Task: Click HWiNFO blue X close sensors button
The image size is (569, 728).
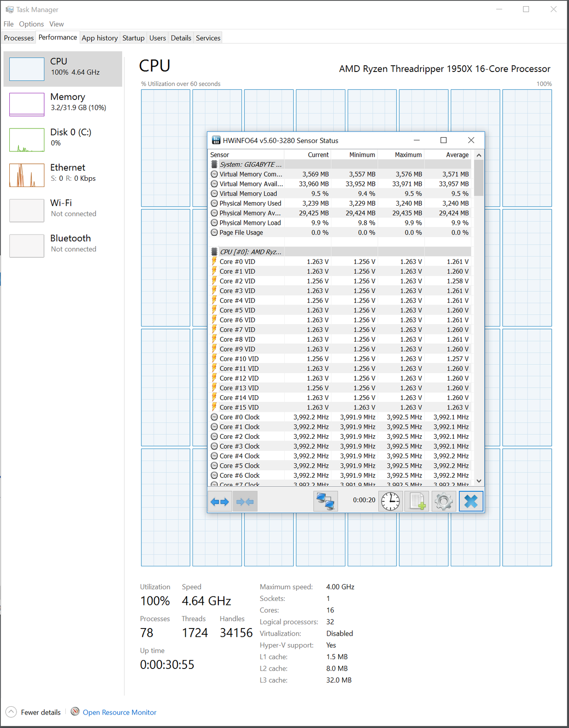Action: pos(471,501)
